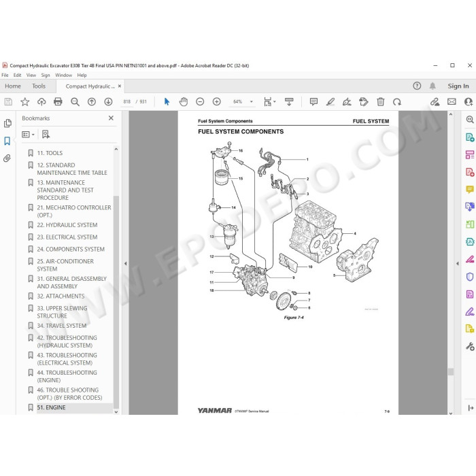The image size is (476, 476).
Task: Click the add new bookmark icon
Action: pyautogui.click(x=46, y=134)
